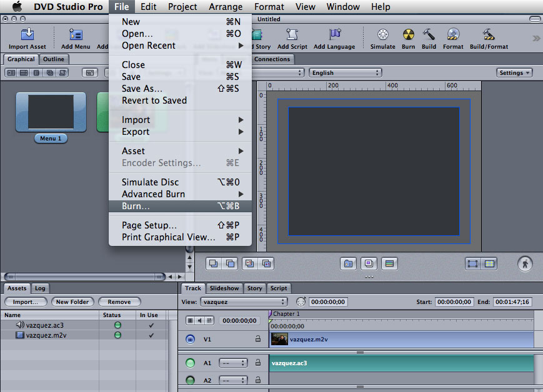Open the Settings dropdown in menu editor
Image resolution: width=543 pixels, height=392 pixels.
pos(514,72)
